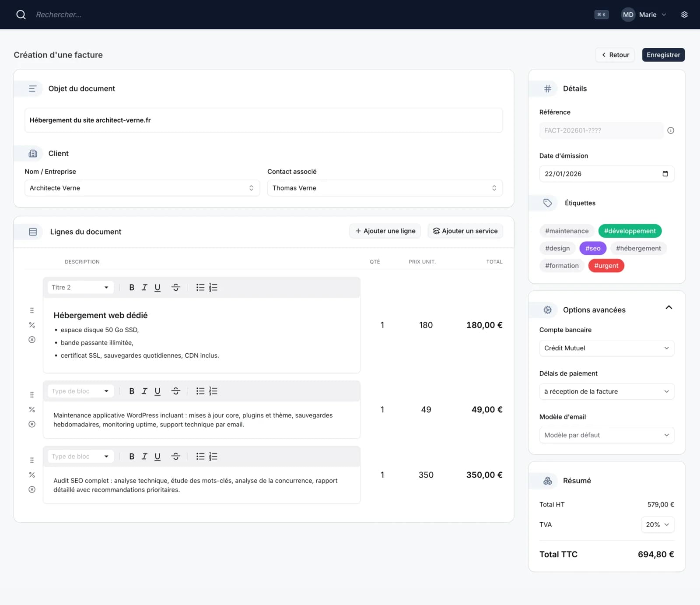The height and width of the screenshot is (605, 700).
Task: Click the Date d'émission field
Action: pos(606,174)
